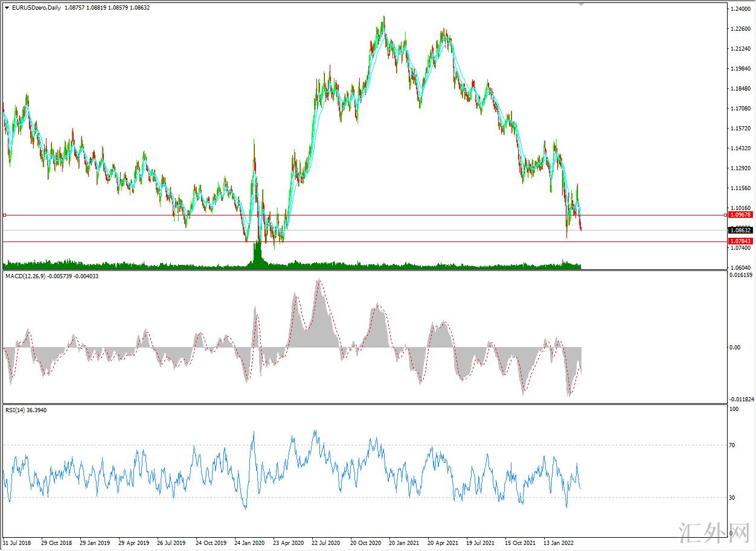
Task: Select the left square handle of the 1.09678 line
Action: click(x=4, y=215)
